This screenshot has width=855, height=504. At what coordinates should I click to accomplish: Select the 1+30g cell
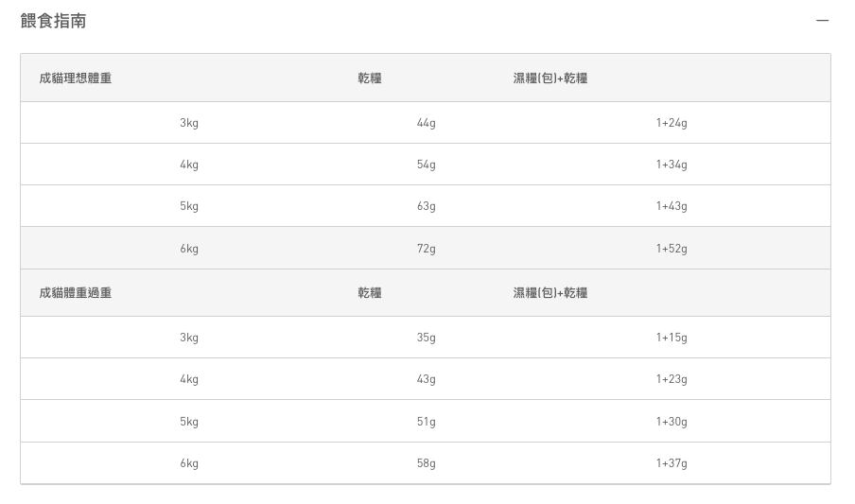point(671,422)
